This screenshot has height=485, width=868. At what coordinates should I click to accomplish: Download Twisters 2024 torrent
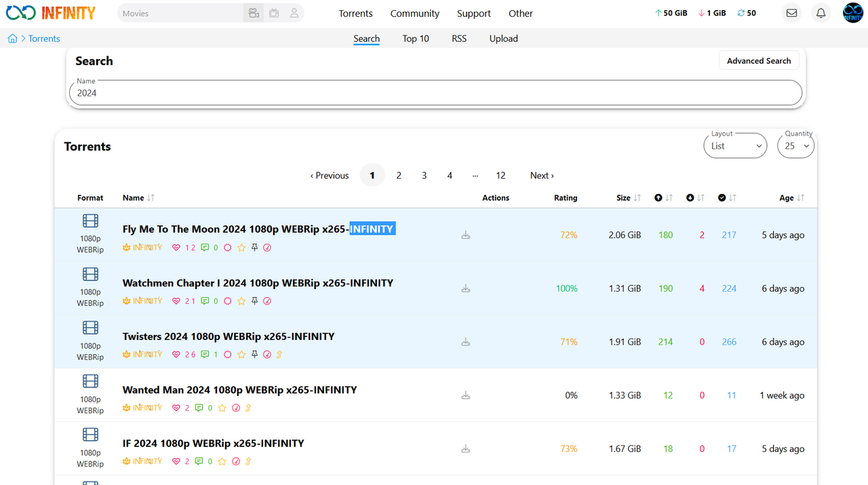[x=466, y=343]
